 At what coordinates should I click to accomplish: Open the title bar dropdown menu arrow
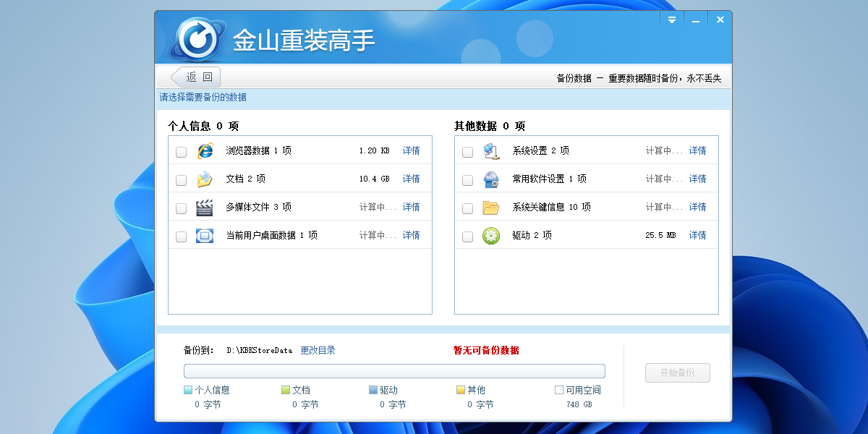[672, 20]
